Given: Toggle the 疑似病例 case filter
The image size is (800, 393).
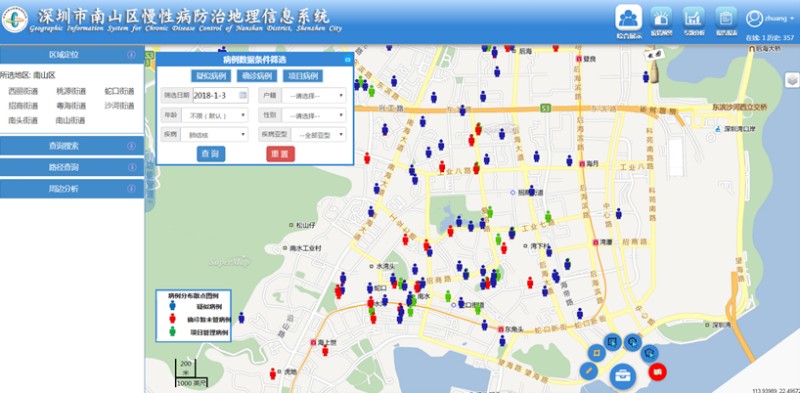Looking at the screenshot, I should pos(211,76).
